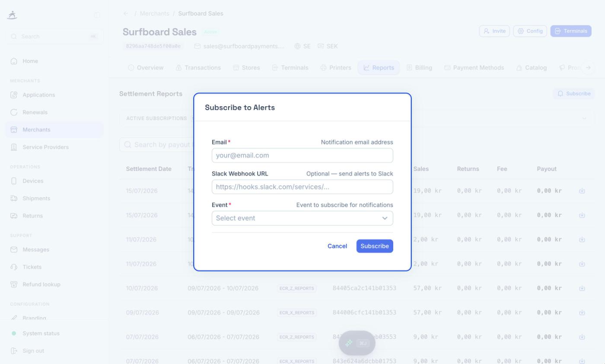Cancel the Subscribe to Alerts dialog
The height and width of the screenshot is (364, 605).
click(x=337, y=246)
